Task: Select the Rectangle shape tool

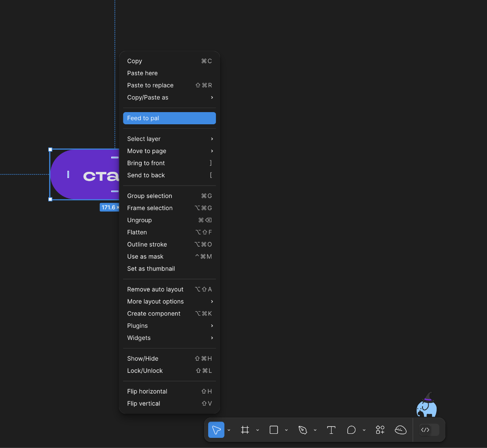Action: tap(274, 430)
